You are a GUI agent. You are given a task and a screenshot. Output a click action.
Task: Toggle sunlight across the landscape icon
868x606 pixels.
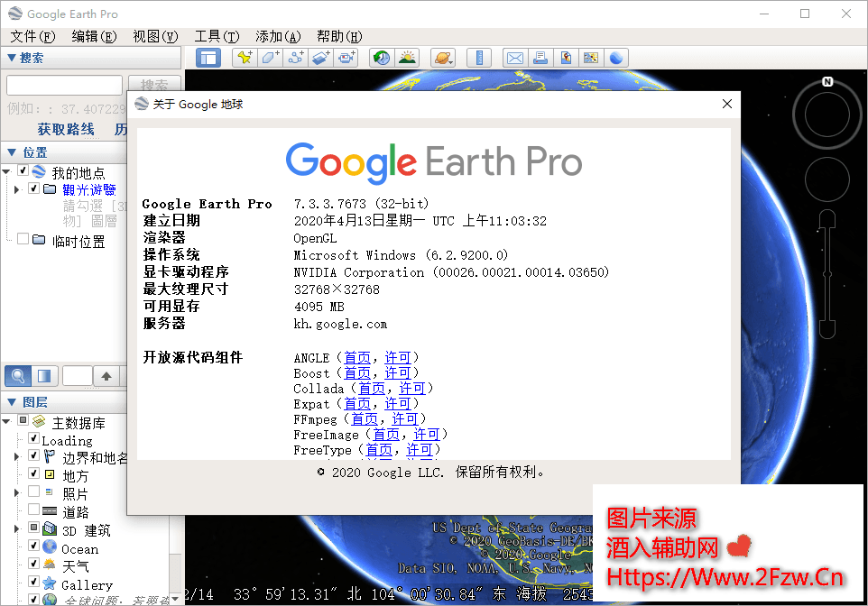pos(408,58)
